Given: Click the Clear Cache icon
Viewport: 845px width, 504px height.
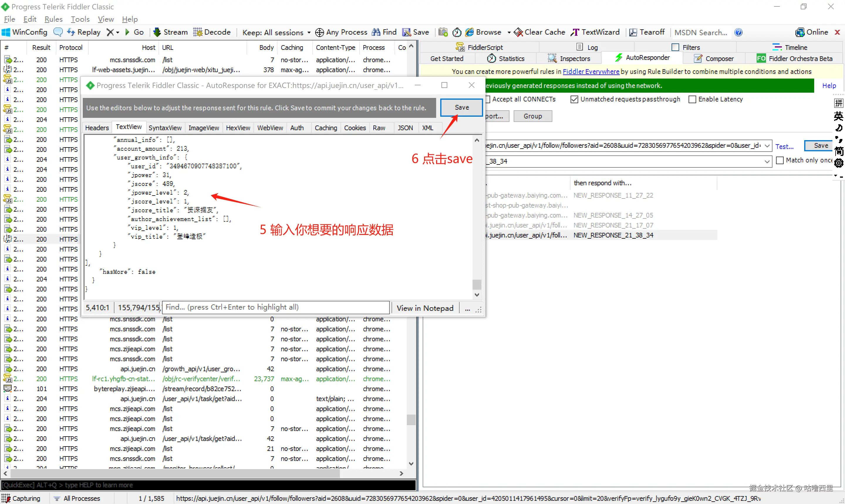Looking at the screenshot, I should 518,32.
